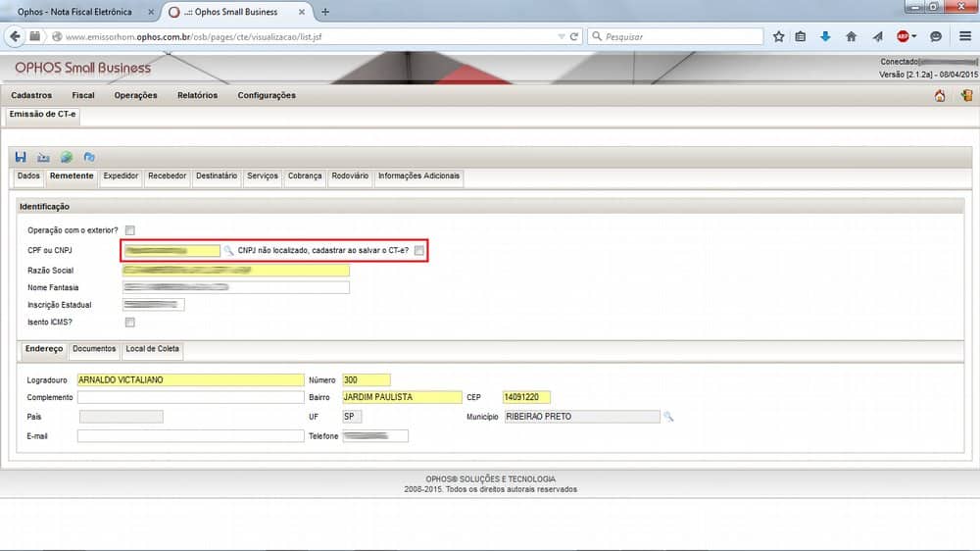Open Firefox home page icon
980x551 pixels.
pyautogui.click(x=852, y=37)
